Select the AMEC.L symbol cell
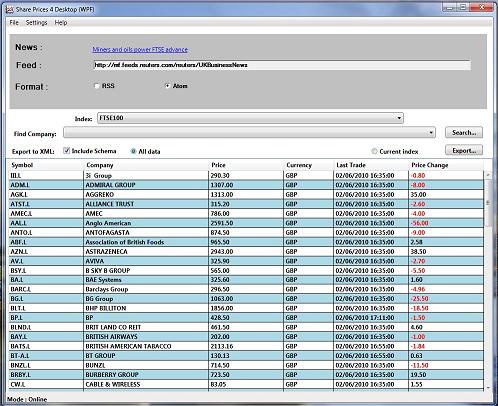This screenshot has height=406, width=498. (x=46, y=213)
